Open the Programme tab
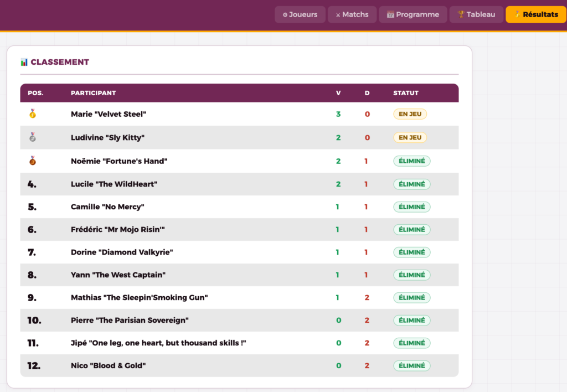 tap(413, 14)
